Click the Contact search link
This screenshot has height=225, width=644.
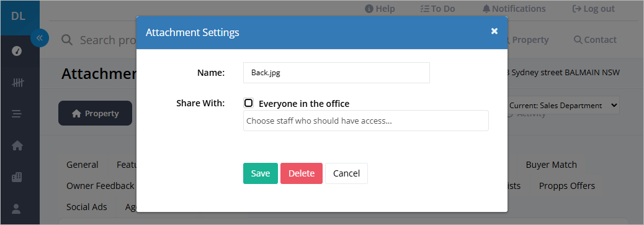point(595,40)
